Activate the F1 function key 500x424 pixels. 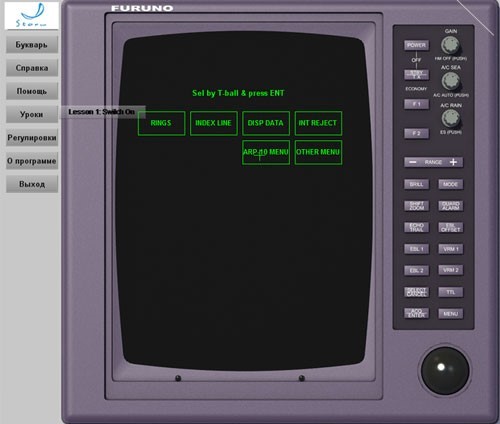coord(416,104)
